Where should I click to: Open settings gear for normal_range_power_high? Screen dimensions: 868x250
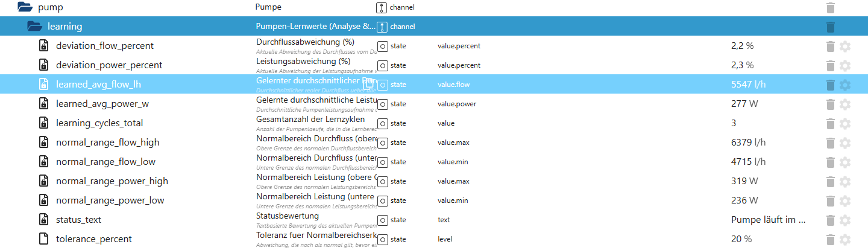(x=845, y=181)
